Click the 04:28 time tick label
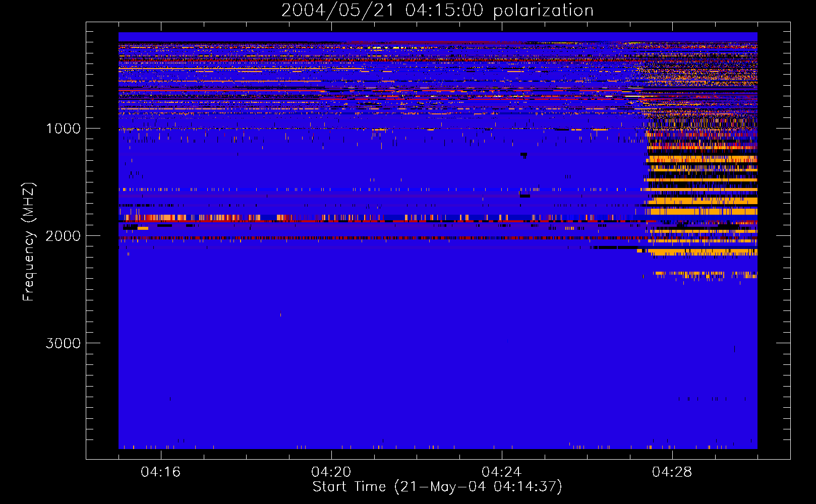 [x=672, y=472]
